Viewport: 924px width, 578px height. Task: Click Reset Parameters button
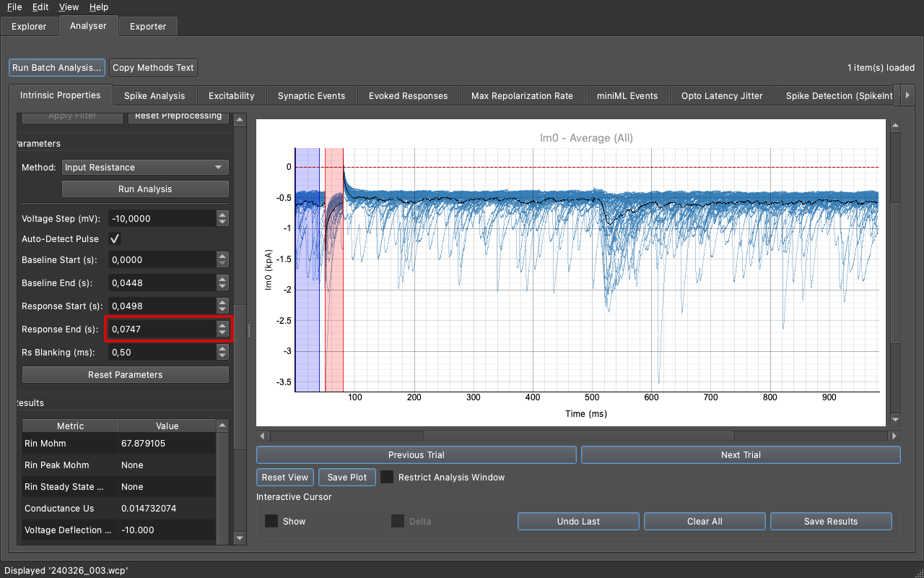click(x=126, y=375)
